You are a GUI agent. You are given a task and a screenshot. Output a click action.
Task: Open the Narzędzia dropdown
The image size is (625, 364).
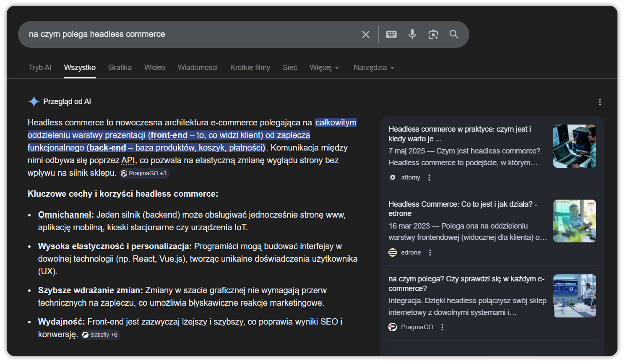373,67
